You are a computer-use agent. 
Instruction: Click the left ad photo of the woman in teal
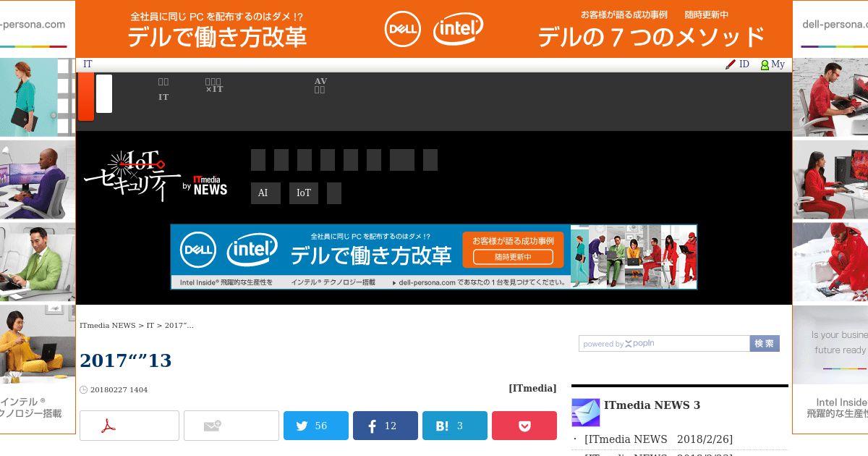(38, 97)
